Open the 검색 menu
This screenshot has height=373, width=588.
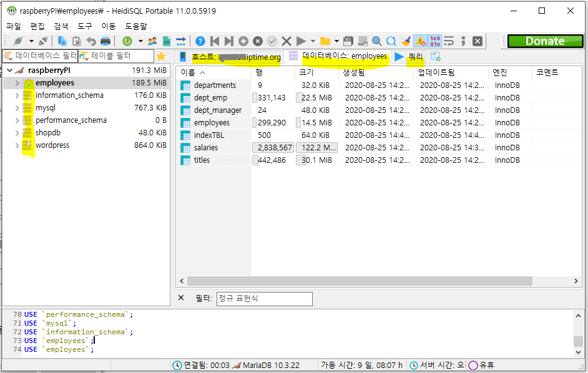pos(61,26)
